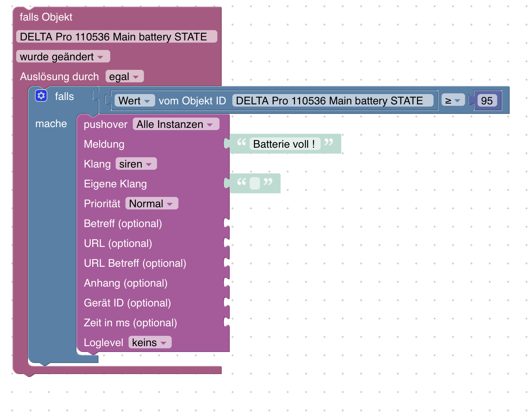Select the 'falls Objekt' trigger block label
Image resolution: width=532 pixels, height=413 pixels.
point(46,17)
